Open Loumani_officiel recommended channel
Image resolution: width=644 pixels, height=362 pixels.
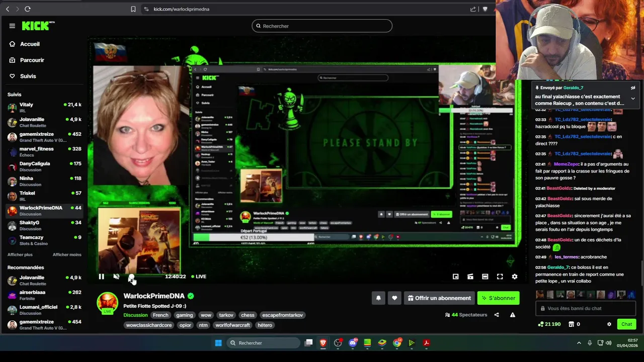[x=44, y=310]
